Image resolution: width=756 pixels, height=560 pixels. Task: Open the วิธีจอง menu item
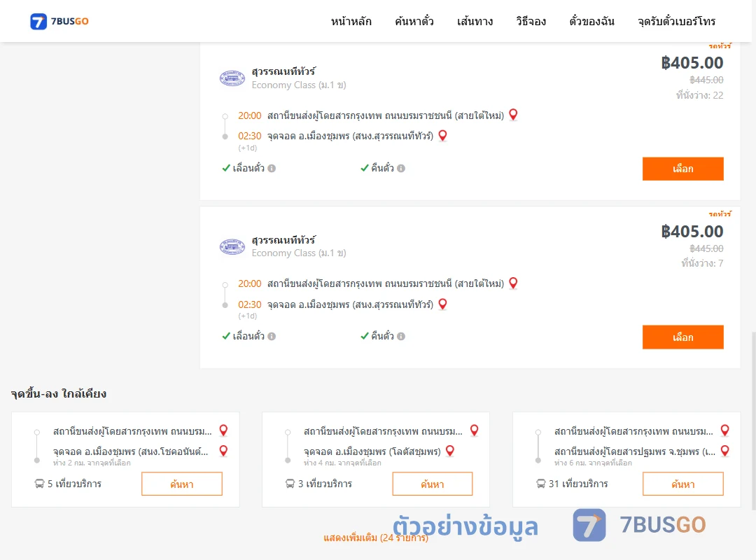(x=531, y=21)
